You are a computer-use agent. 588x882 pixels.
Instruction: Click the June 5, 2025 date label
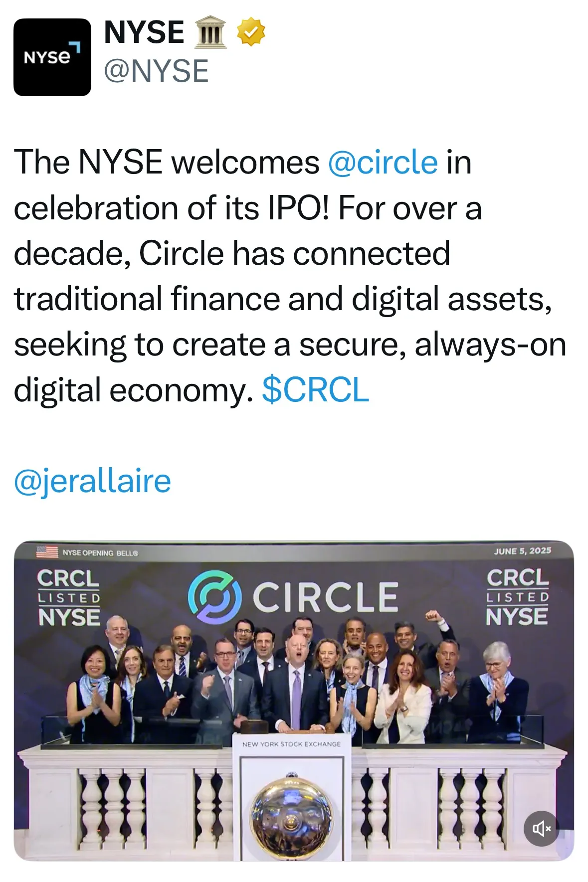pyautogui.click(x=522, y=551)
